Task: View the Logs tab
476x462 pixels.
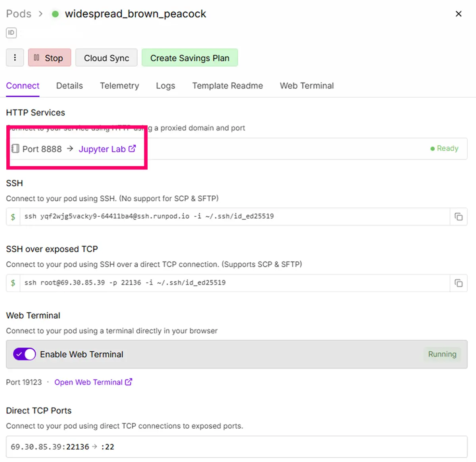Action: tap(165, 86)
